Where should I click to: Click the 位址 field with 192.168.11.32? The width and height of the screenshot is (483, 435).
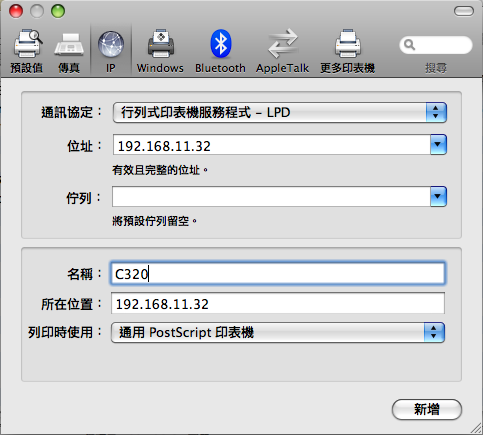click(272, 145)
